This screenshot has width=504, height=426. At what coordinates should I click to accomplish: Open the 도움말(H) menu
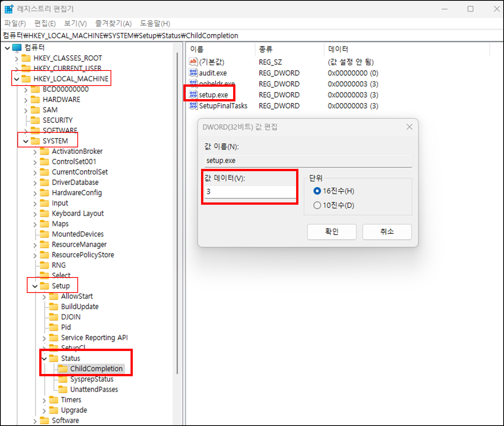[155, 23]
